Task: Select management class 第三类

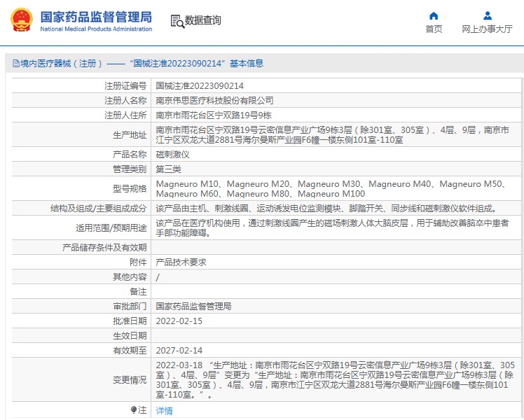Action: point(168,169)
